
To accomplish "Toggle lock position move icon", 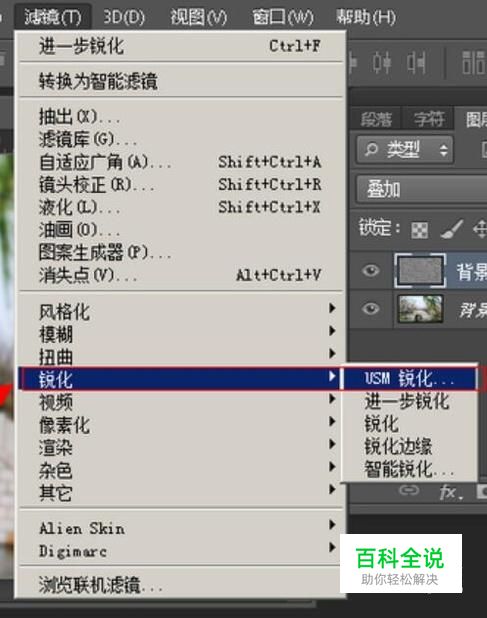I will coord(480,229).
